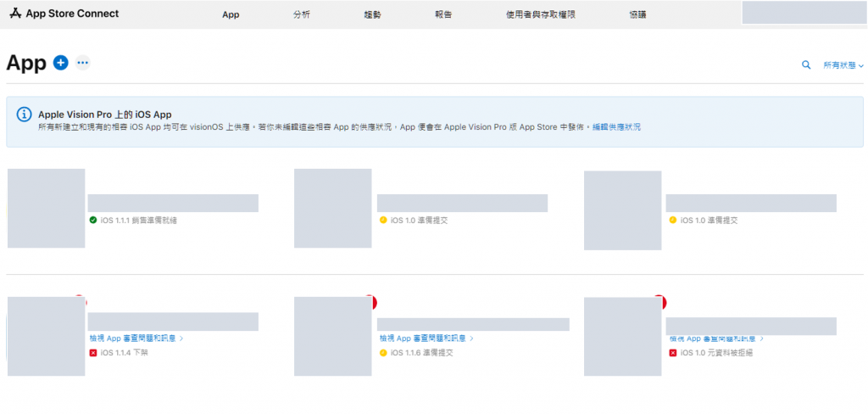The image size is (868, 414).
Task: Open app thumbnail of iOS 1.1.4 下架 card
Action: tap(46, 337)
